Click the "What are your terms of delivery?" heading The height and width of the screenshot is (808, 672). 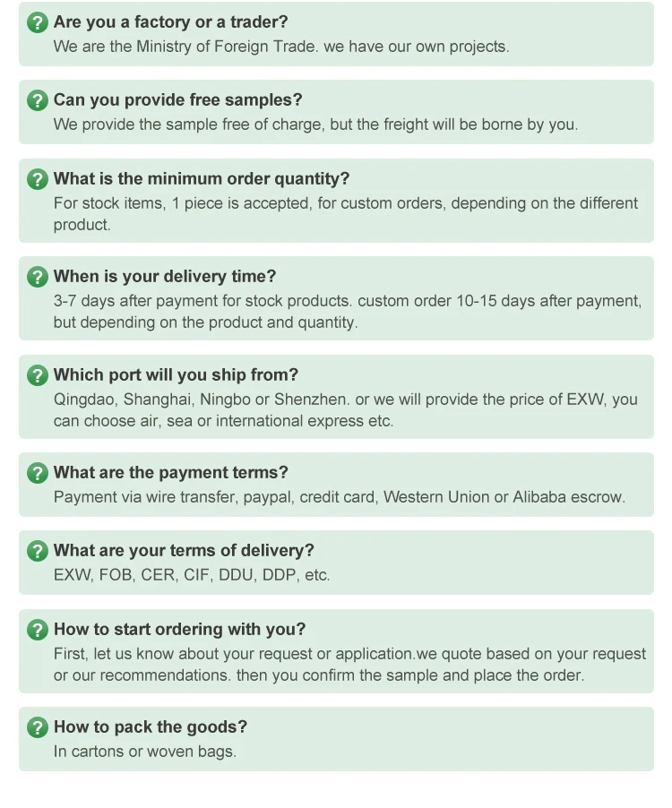pyautogui.click(x=184, y=551)
